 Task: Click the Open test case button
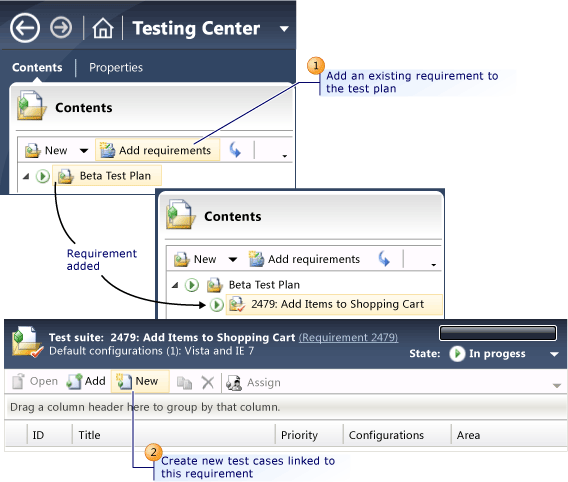coord(35,381)
